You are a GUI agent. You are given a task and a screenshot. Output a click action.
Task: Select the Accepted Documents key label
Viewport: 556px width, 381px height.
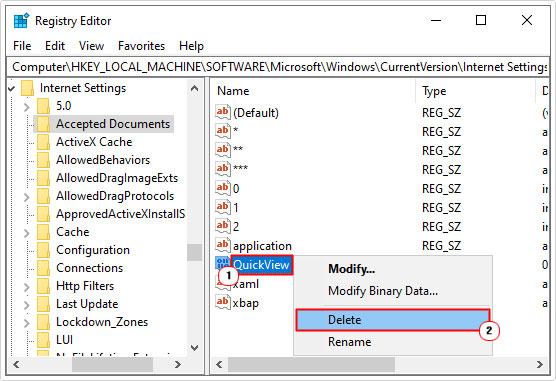coord(113,124)
